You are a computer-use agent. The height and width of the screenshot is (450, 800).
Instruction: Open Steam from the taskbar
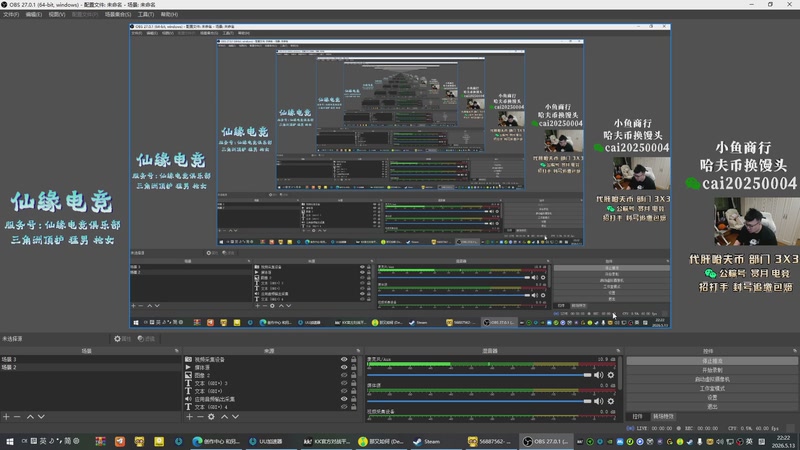428,441
